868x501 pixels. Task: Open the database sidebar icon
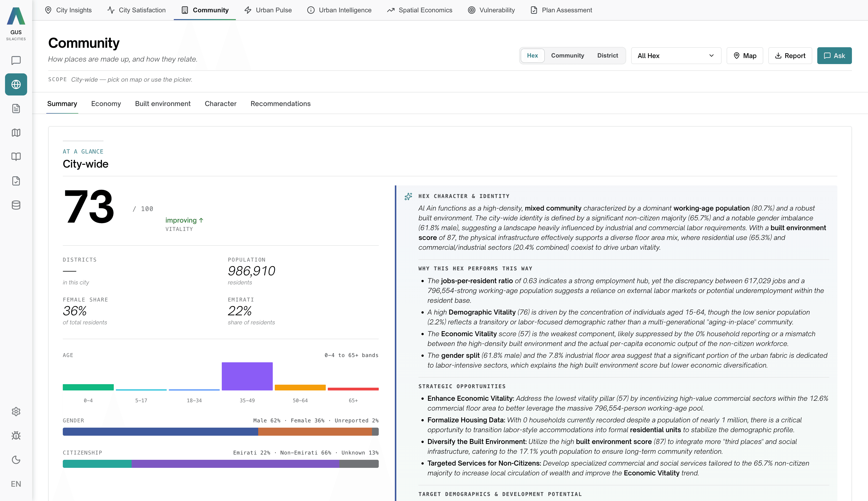coord(16,205)
